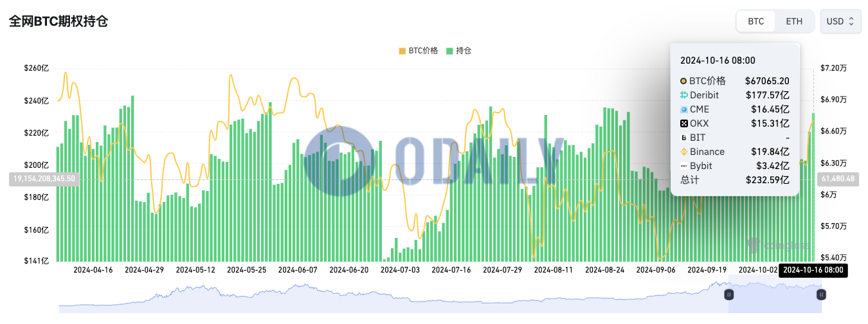Click the right axis label $7.20万
Viewport: 868px width, 324px height.
point(833,68)
